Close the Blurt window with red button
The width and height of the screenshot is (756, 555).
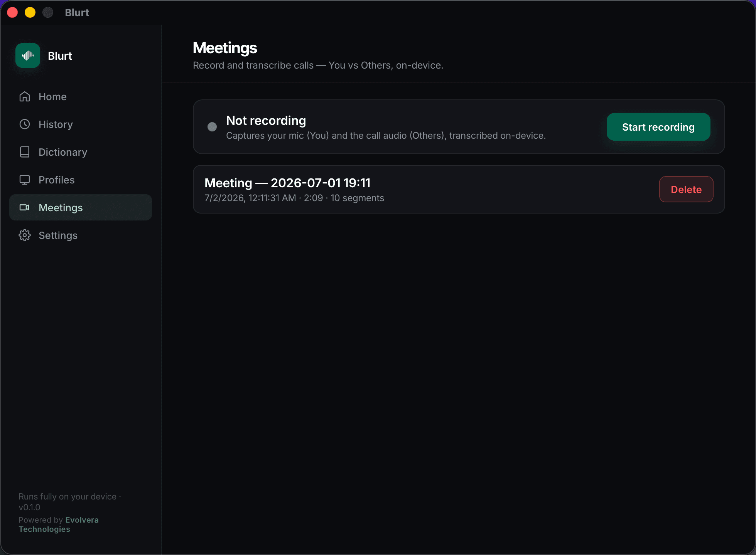coord(12,12)
